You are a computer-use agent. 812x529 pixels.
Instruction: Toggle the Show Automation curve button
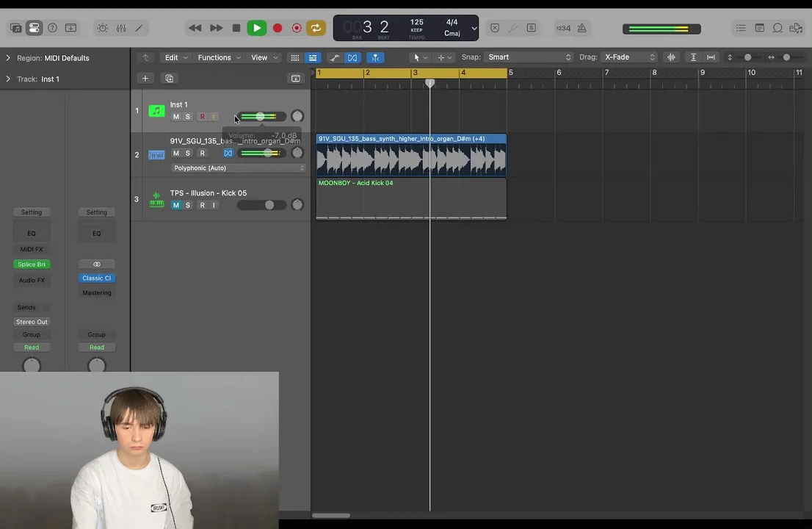(x=335, y=57)
